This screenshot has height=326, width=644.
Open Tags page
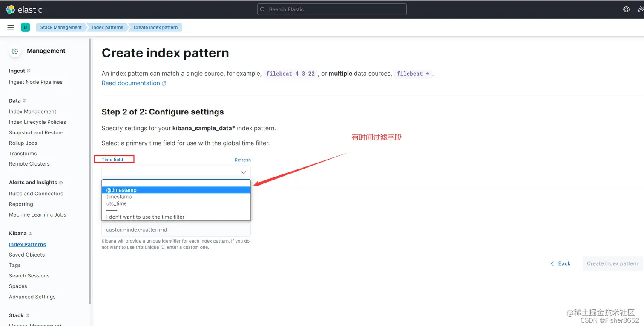point(15,265)
